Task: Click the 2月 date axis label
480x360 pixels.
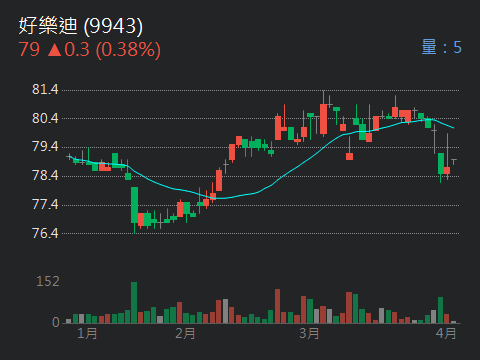Action: [185, 333]
